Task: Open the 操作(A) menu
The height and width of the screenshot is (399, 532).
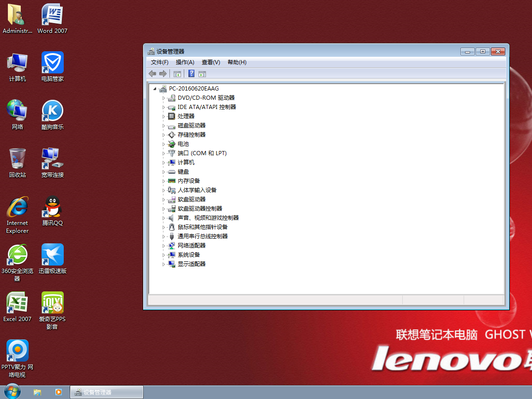Action: (185, 62)
